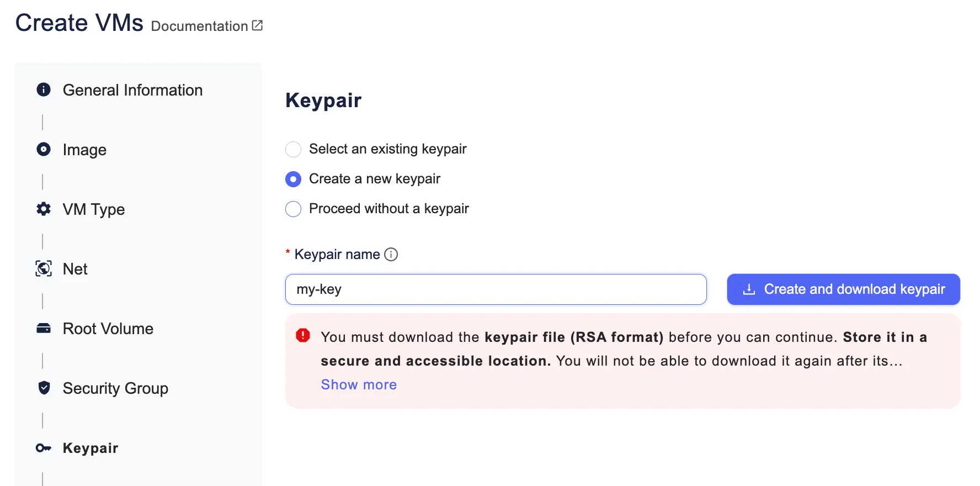The height and width of the screenshot is (486, 980).
Task: Expand the warning with Show more
Action: [x=358, y=384]
